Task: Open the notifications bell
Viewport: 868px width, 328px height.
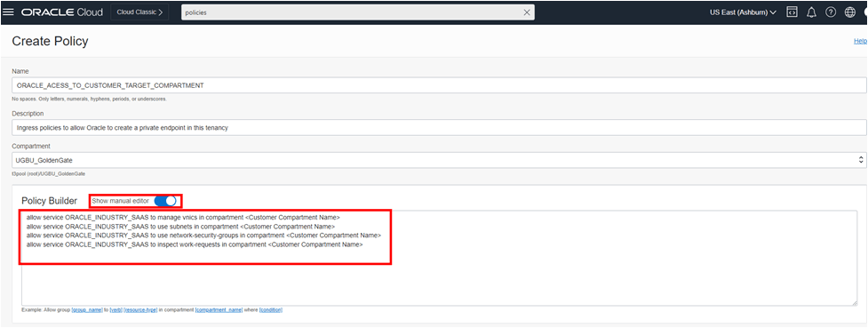Action: pyautogui.click(x=811, y=12)
